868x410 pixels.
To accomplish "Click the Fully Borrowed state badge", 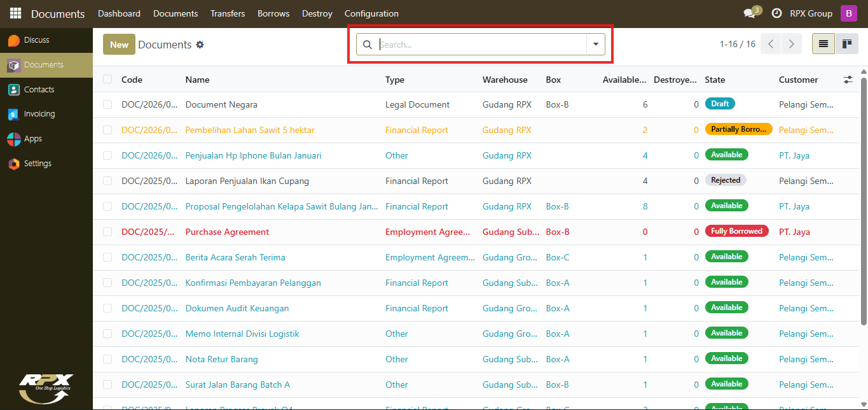I will [x=737, y=231].
